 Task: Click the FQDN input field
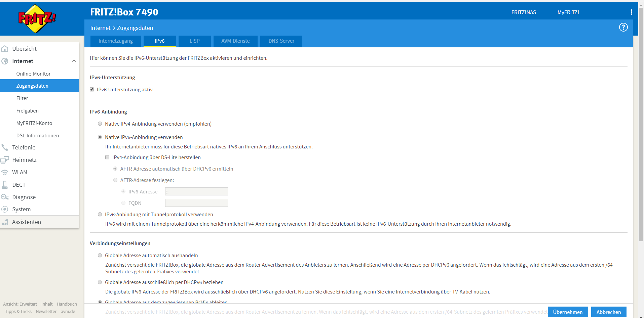pyautogui.click(x=196, y=203)
